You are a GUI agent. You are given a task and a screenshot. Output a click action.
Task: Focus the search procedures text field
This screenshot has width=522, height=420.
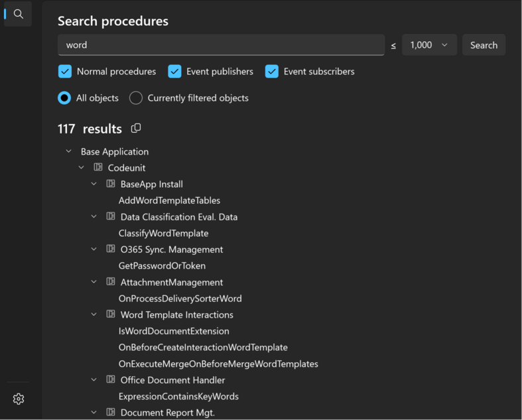coord(221,45)
